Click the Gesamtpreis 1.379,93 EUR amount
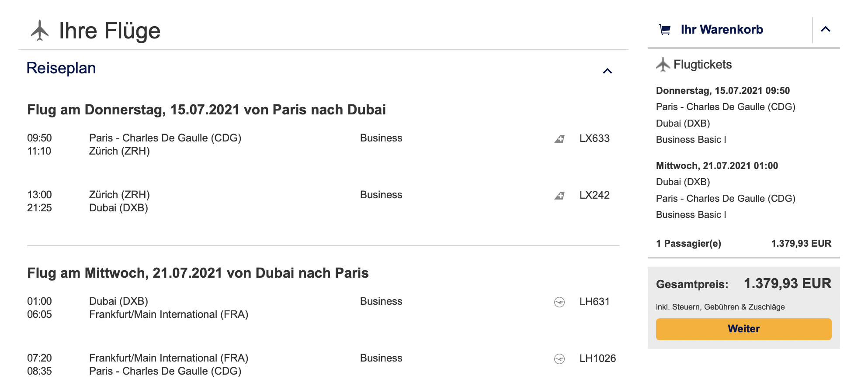Screen dimensions: 868x379 [x=787, y=283]
